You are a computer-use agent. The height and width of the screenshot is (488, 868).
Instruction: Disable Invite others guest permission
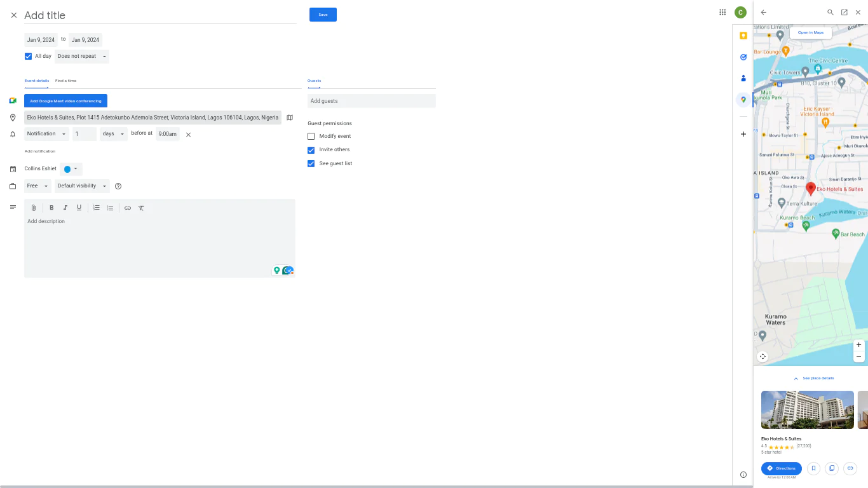[x=311, y=150]
